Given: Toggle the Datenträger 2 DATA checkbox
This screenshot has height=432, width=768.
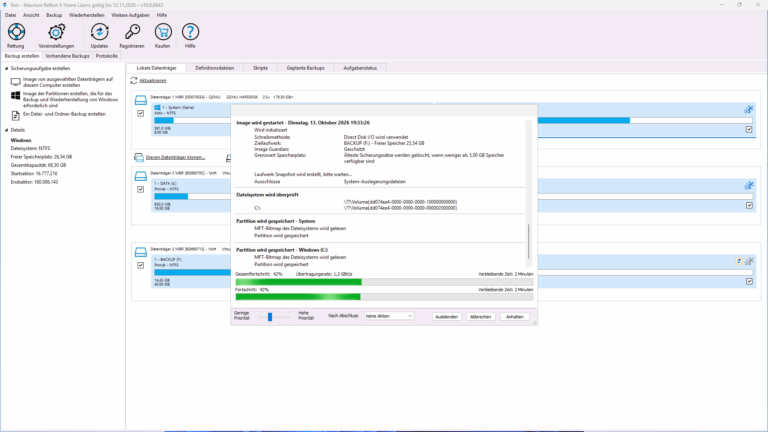Looking at the screenshot, I should 141,189.
